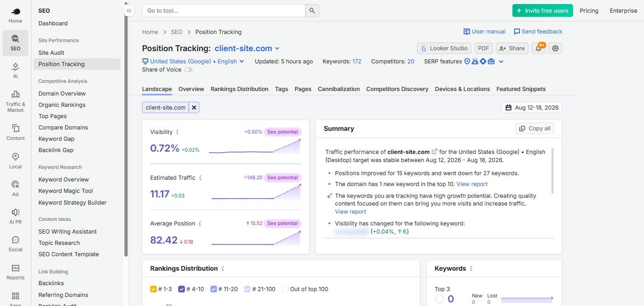Click See potential for Estimated Traffic
The width and height of the screenshot is (644, 306).
(x=282, y=178)
